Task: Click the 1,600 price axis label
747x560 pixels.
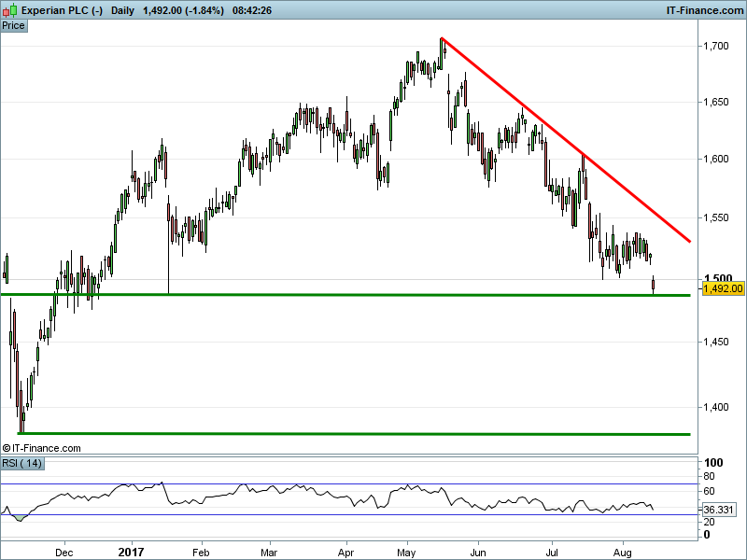Action: coord(716,159)
